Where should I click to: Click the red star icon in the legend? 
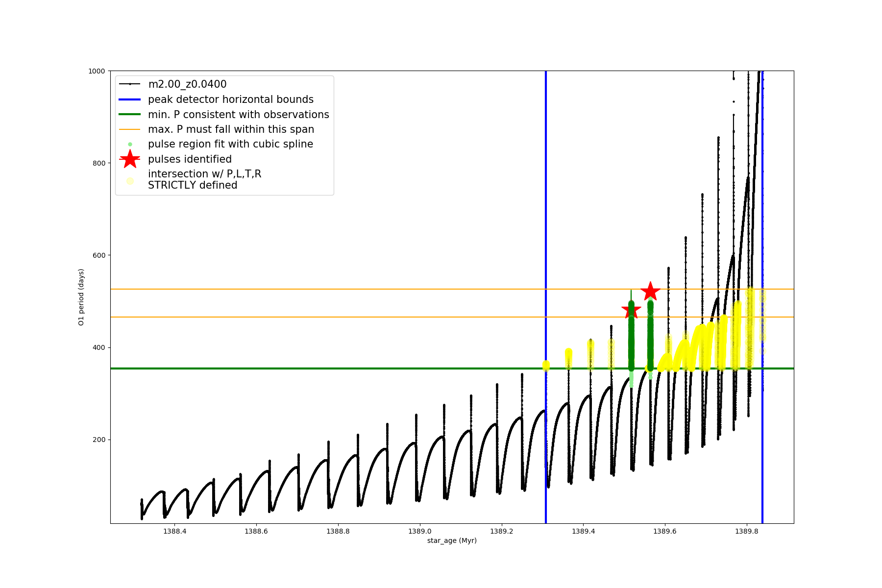pyautogui.click(x=130, y=159)
